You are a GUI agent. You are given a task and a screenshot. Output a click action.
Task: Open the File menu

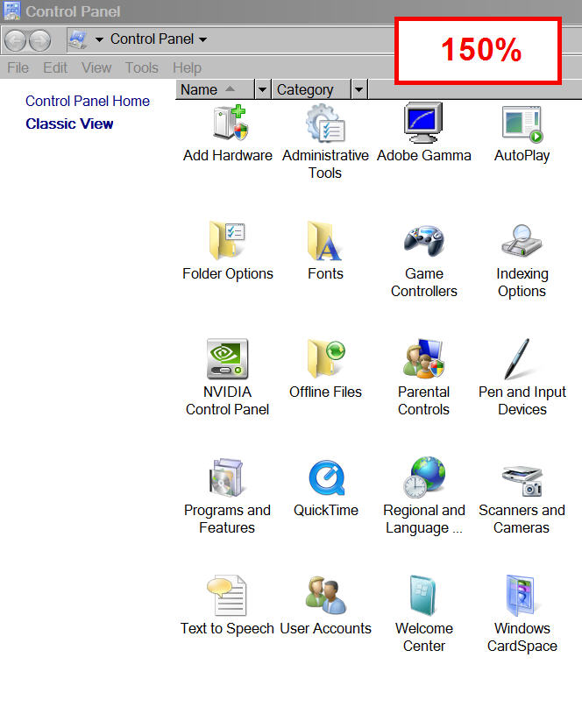[x=18, y=67]
